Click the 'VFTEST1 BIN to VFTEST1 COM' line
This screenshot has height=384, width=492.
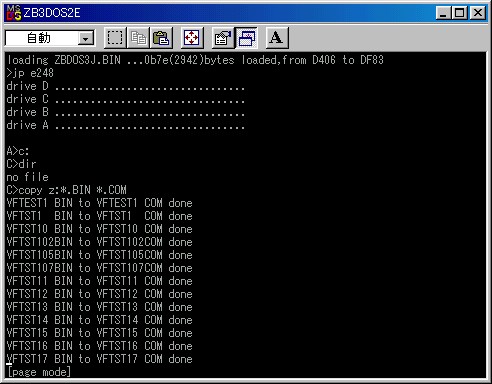click(99, 203)
